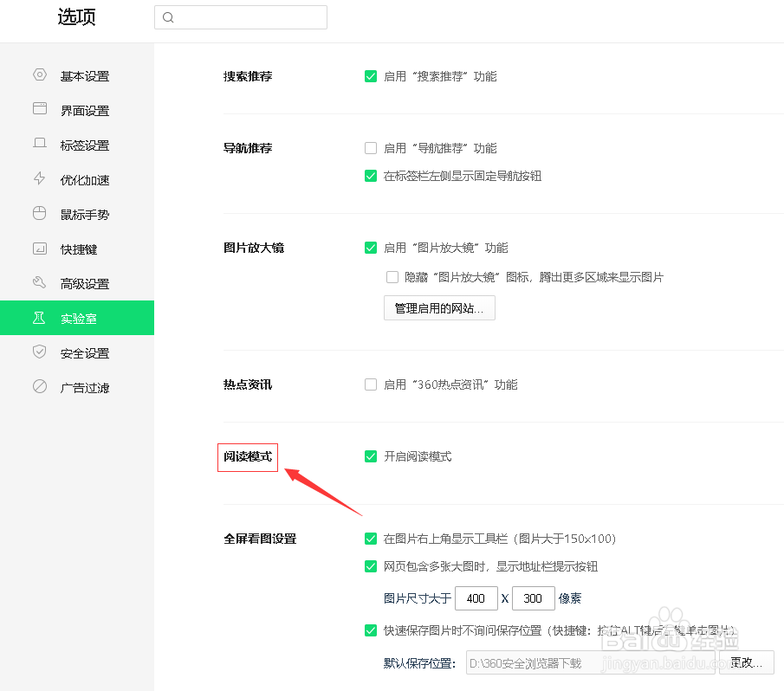The height and width of the screenshot is (691, 784).
Task: Open the 实验室 settings section
Action: click(x=78, y=318)
